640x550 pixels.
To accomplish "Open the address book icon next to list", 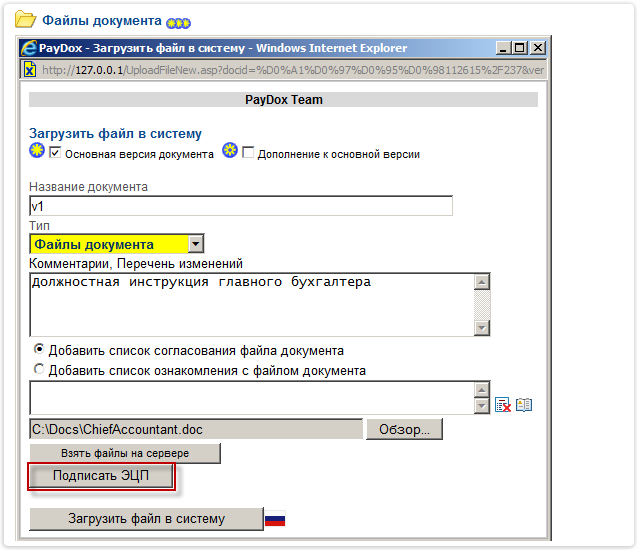I will [x=524, y=405].
